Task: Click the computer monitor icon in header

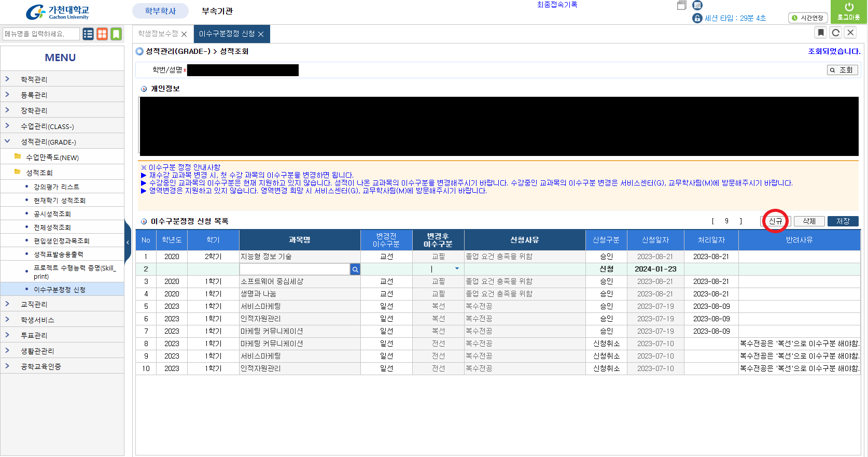Action: [x=697, y=5]
